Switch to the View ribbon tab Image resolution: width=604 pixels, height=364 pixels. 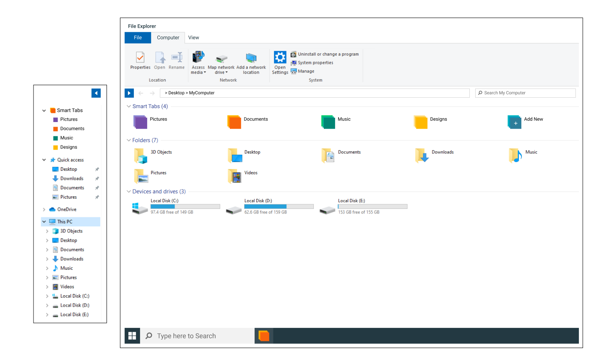pyautogui.click(x=193, y=38)
